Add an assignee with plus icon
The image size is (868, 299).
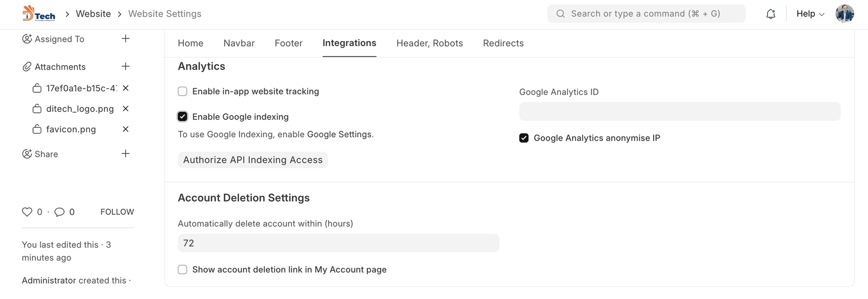point(125,39)
